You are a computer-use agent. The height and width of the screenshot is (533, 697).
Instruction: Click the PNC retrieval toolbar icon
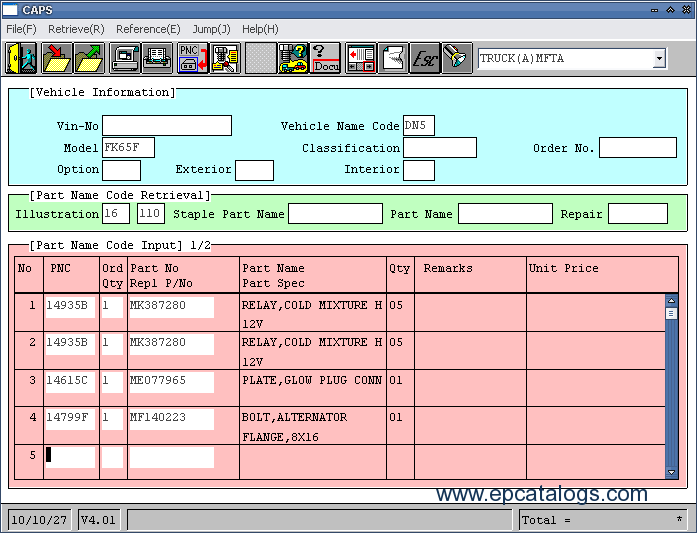[192, 58]
